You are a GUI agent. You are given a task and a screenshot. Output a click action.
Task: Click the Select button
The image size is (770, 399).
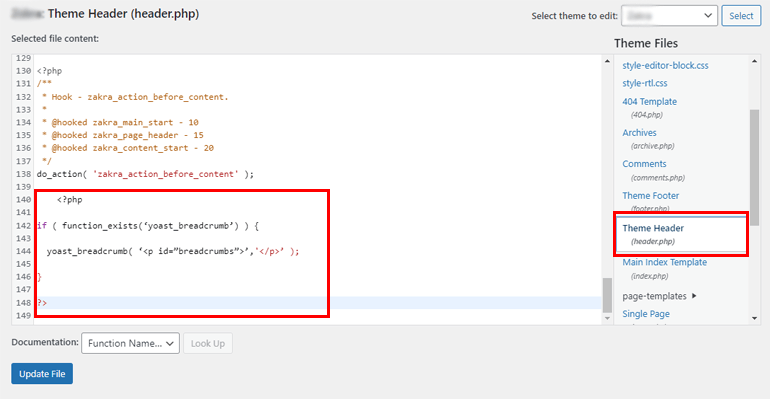pyautogui.click(x=741, y=16)
